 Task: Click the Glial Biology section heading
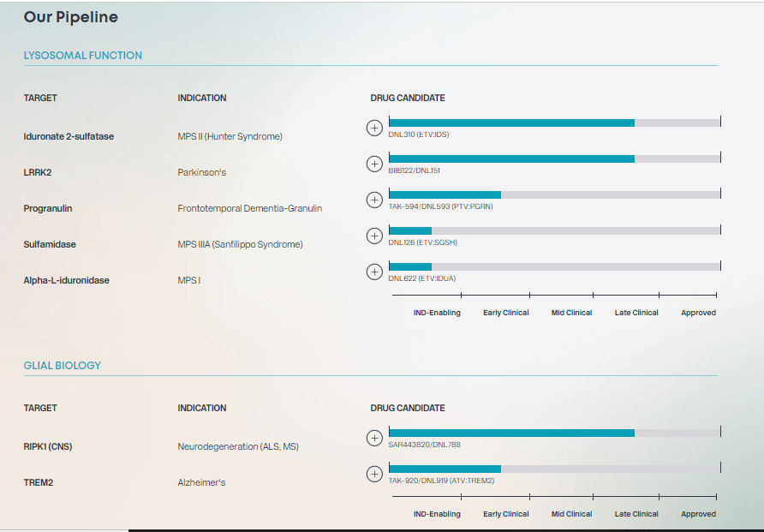click(x=63, y=366)
